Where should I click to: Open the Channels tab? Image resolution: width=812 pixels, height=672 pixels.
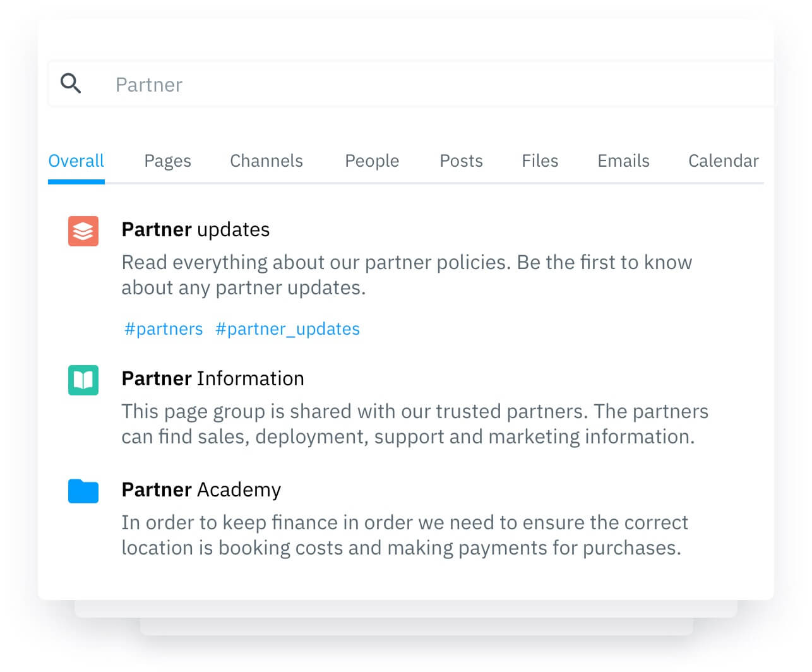click(x=266, y=161)
